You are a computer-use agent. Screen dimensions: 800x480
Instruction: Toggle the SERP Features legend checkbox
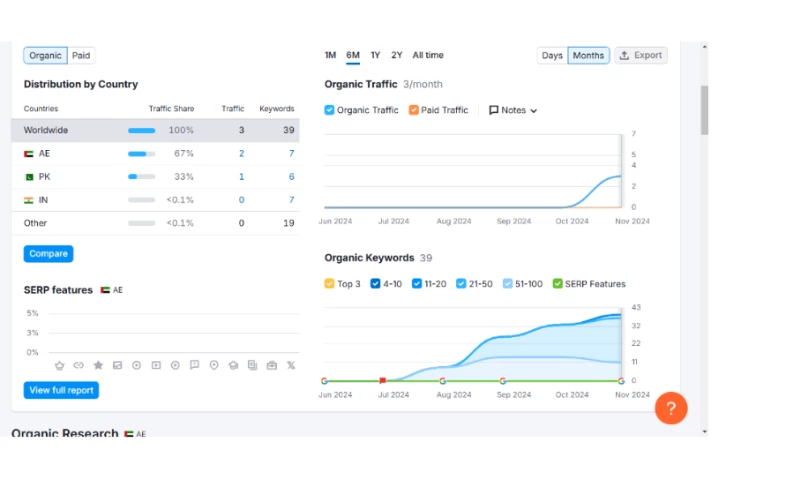pos(558,284)
